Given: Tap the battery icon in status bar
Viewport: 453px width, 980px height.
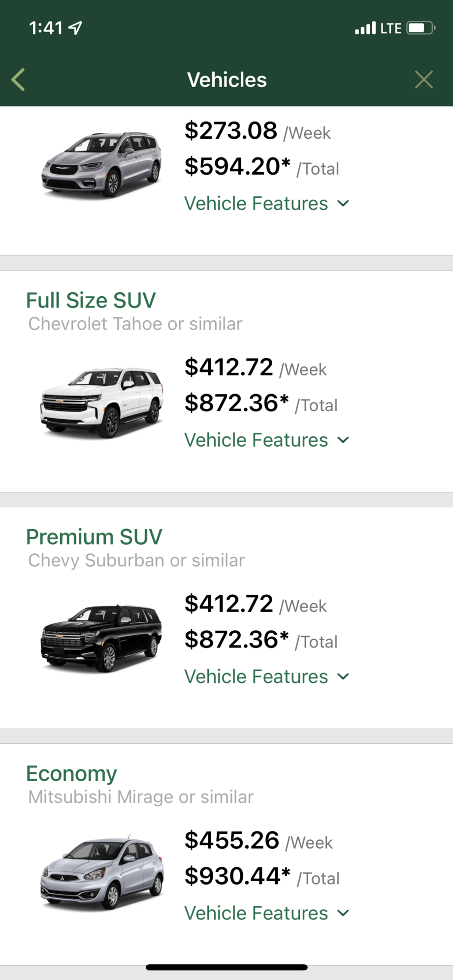Looking at the screenshot, I should click(420, 28).
